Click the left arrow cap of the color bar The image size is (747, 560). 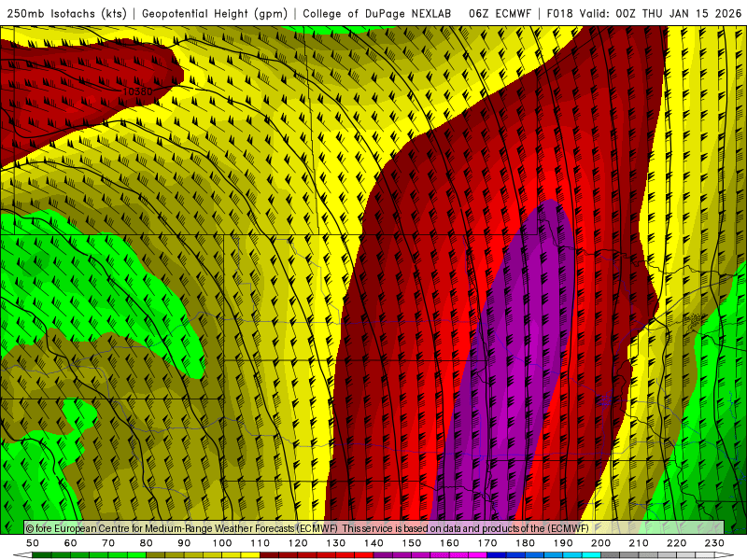tap(22, 555)
